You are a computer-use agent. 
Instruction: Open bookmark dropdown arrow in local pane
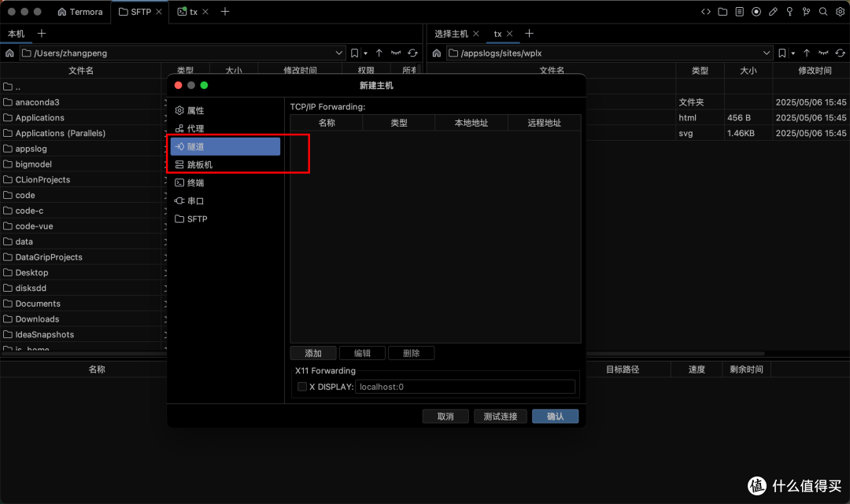click(x=365, y=53)
